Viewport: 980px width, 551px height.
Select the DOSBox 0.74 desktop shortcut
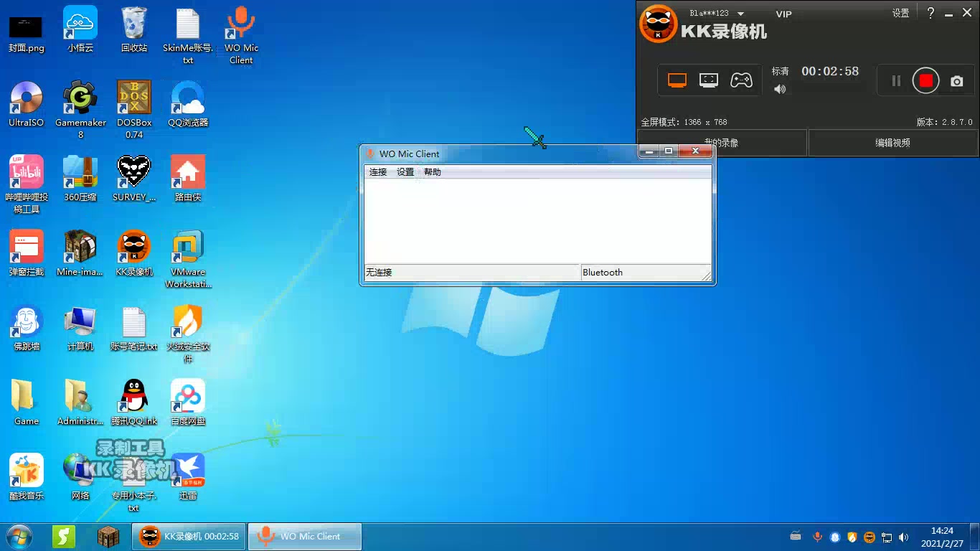pos(134,110)
